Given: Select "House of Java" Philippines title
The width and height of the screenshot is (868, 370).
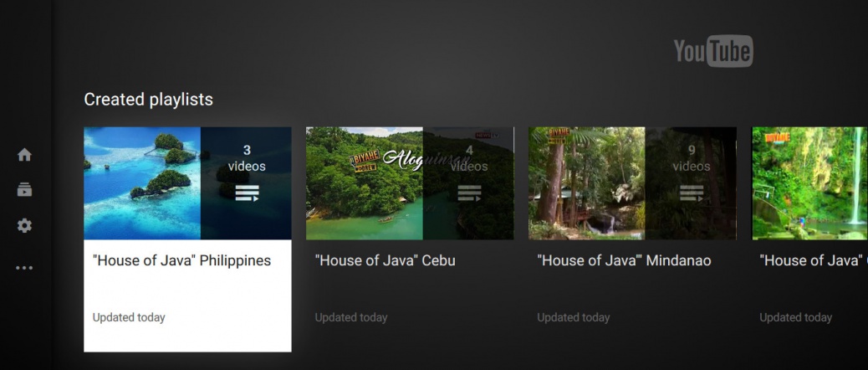Looking at the screenshot, I should 182,261.
